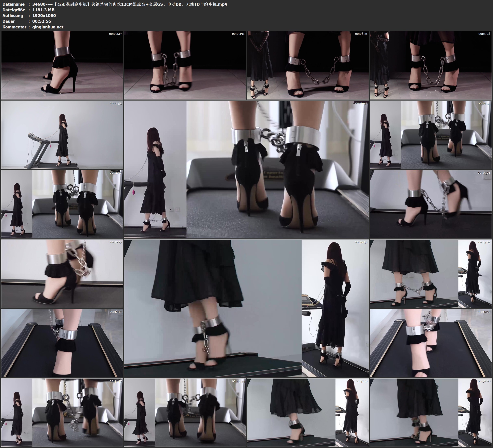Select the thumbnail at 00:19:30
The width and height of the screenshot is (493, 448).
[431, 135]
